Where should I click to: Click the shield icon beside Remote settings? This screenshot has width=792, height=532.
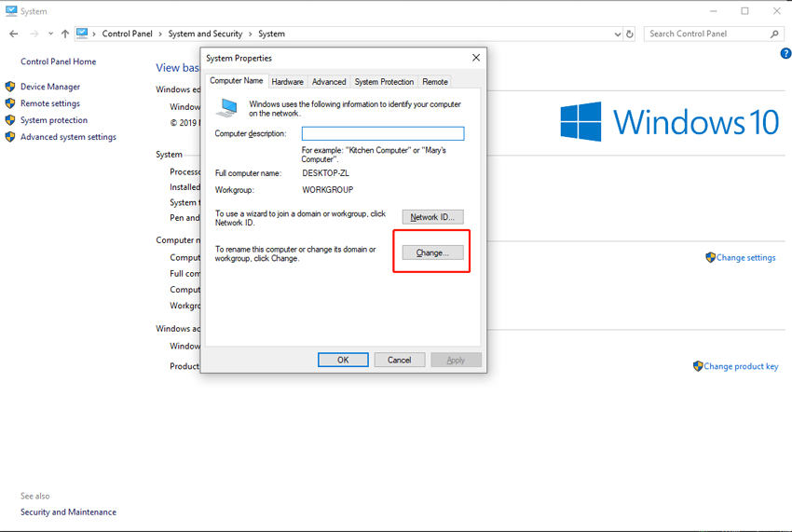pos(10,103)
